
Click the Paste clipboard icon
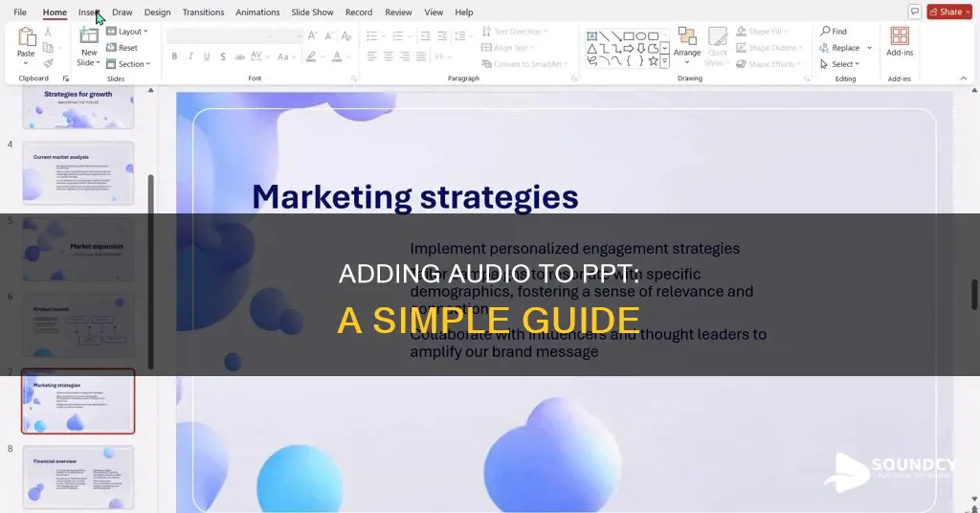tap(26, 37)
